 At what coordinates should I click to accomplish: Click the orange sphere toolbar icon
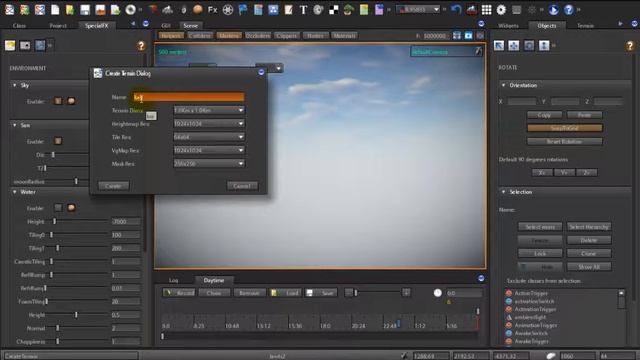pos(198,9)
